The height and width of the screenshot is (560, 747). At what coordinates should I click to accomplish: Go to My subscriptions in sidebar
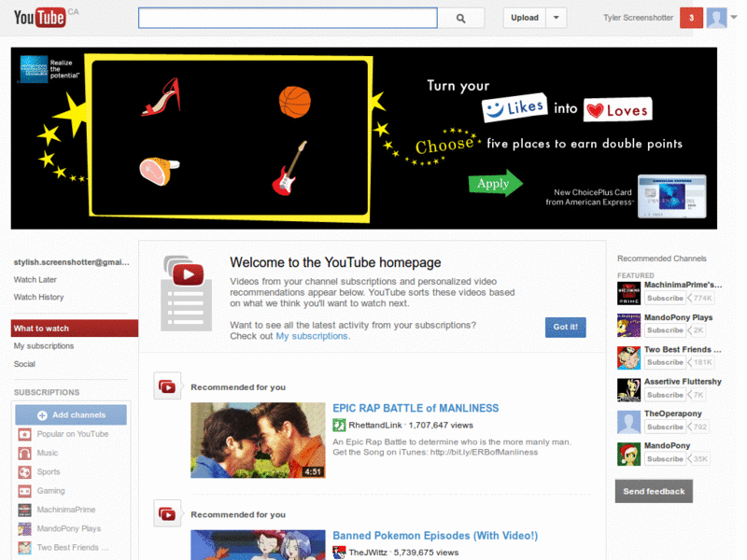(44, 346)
